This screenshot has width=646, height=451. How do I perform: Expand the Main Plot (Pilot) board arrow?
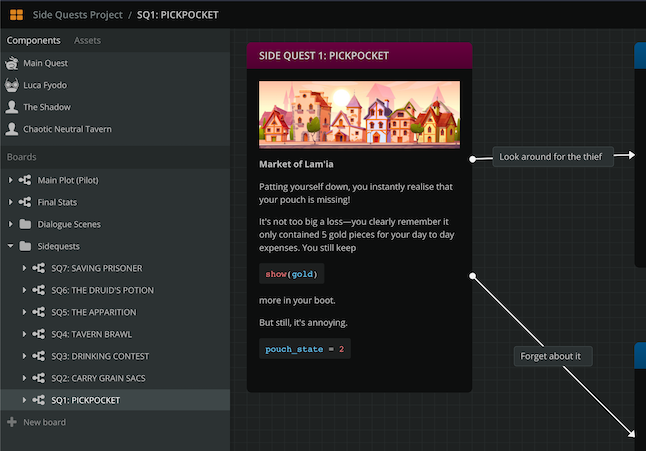(x=11, y=180)
